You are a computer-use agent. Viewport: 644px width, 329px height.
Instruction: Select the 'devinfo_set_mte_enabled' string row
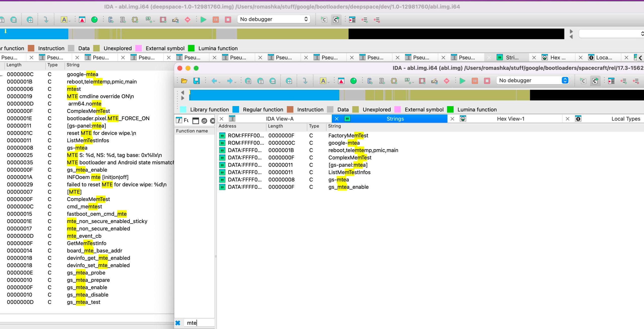click(87, 265)
